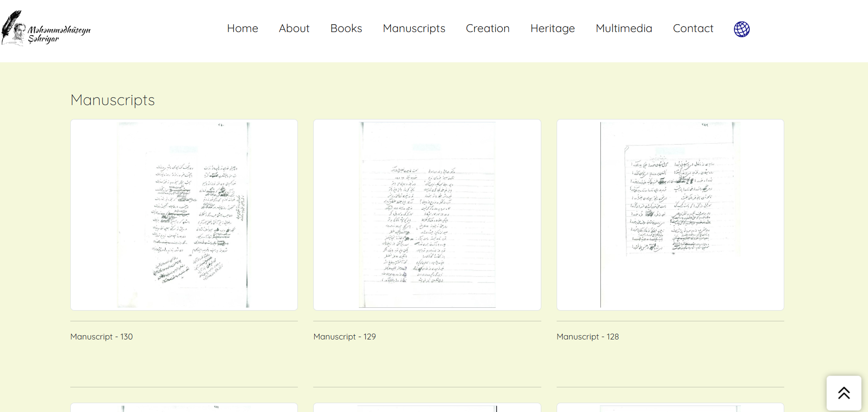The image size is (868, 412).
Task: Click the "Manuscript - 129" title link
Action: point(344,337)
